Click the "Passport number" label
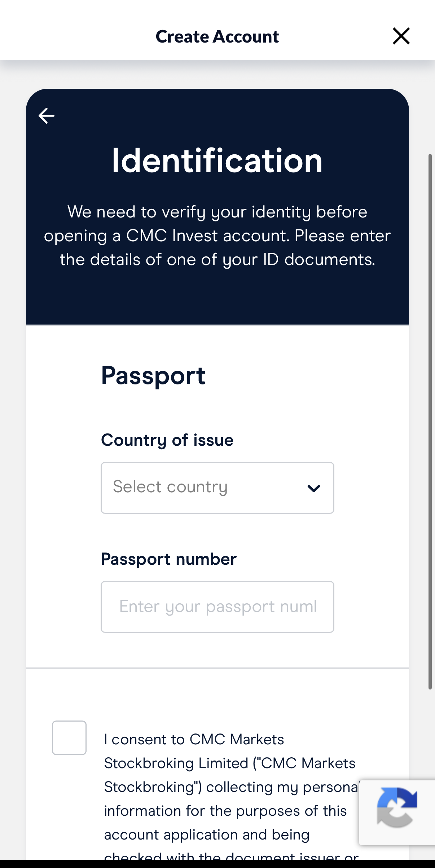This screenshot has width=435, height=868. click(169, 559)
